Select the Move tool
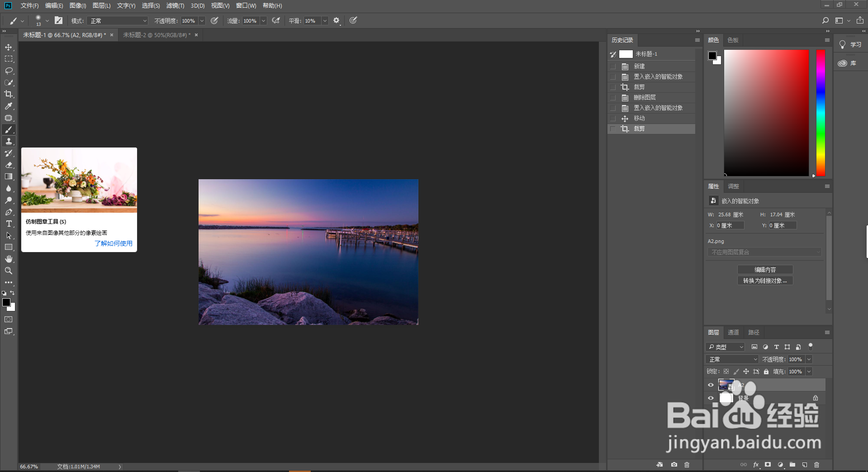 point(9,48)
